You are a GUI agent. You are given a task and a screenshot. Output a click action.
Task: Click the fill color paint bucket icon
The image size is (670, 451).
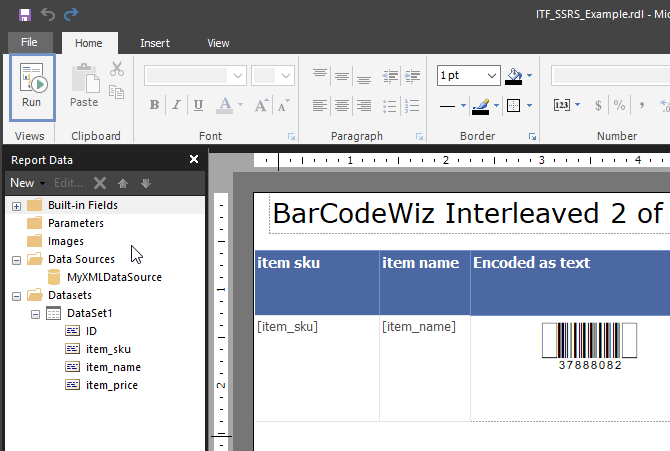514,76
